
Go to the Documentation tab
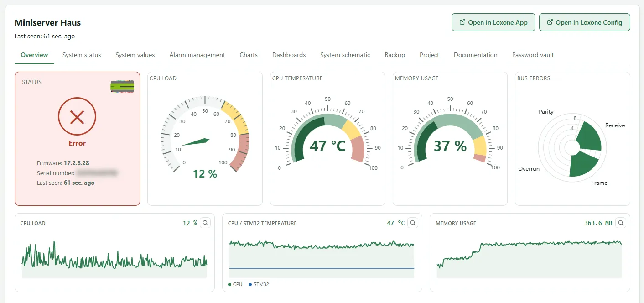coord(476,55)
